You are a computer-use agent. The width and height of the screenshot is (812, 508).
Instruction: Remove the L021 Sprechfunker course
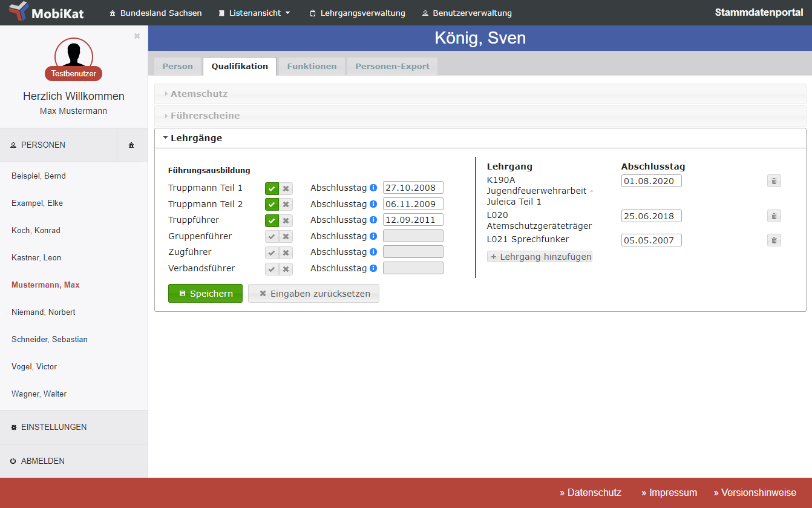774,240
